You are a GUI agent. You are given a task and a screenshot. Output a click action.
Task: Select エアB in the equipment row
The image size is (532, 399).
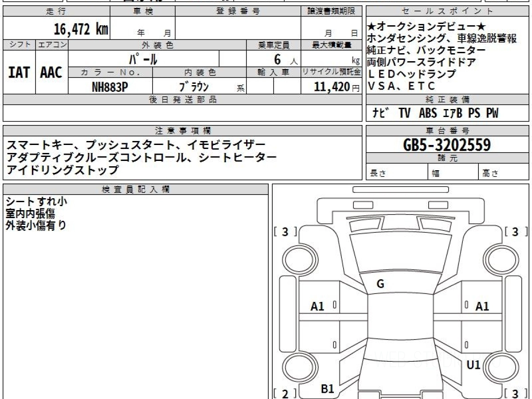click(x=453, y=113)
